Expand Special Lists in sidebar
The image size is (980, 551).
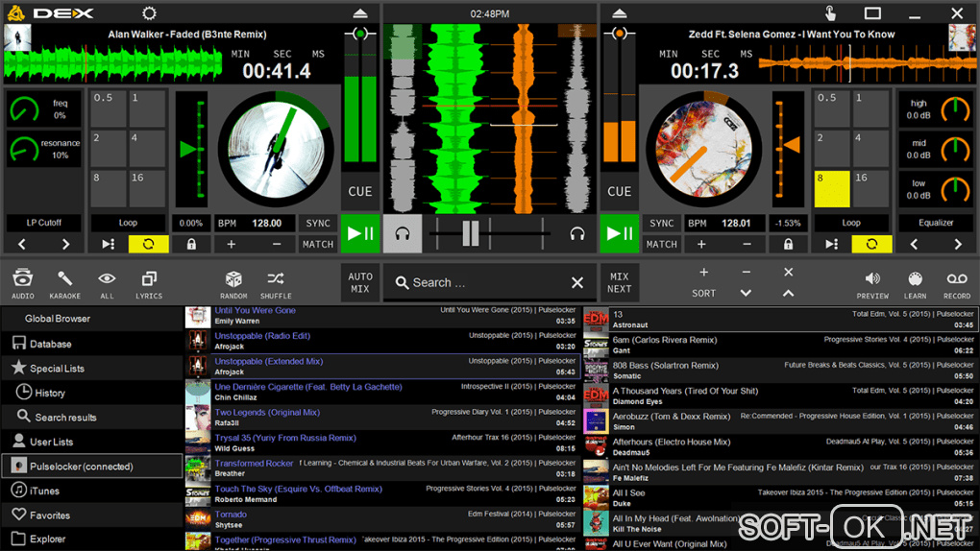(x=92, y=368)
